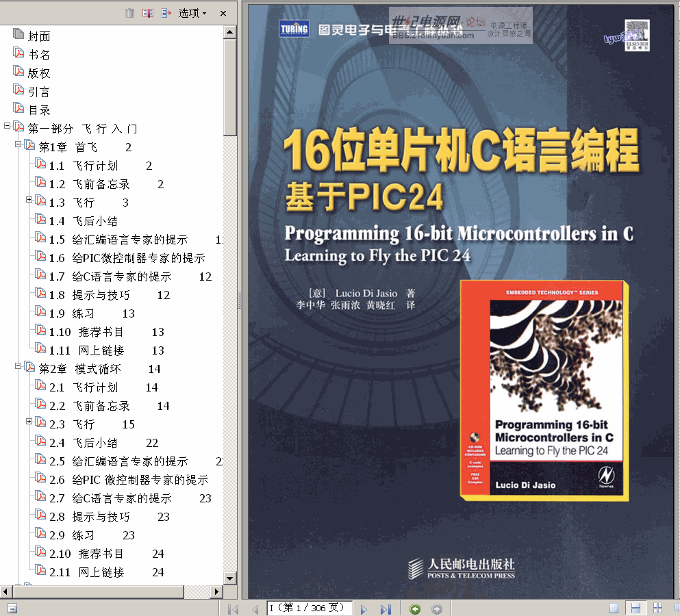
Task: Click the grey next view button
Action: pyautogui.click(x=437, y=609)
